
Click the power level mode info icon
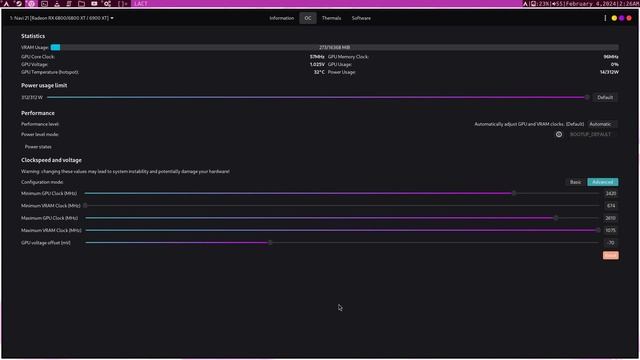(x=559, y=134)
